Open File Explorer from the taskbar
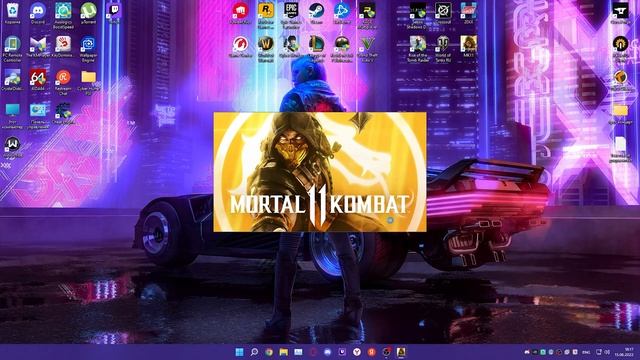 click(284, 352)
